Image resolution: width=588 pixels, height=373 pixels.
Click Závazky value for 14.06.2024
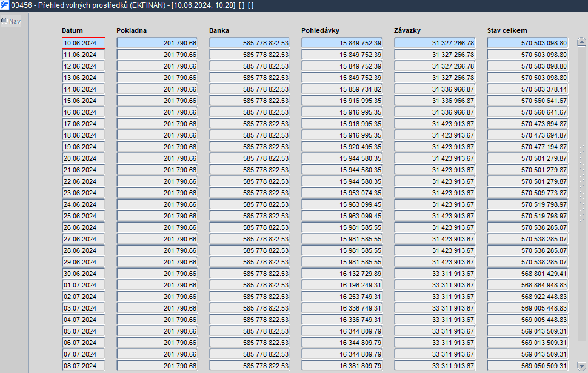click(x=435, y=89)
